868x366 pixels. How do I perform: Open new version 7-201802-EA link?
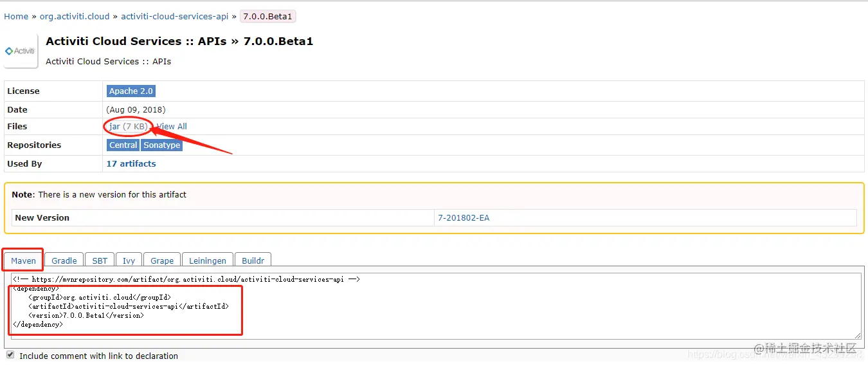tap(464, 218)
